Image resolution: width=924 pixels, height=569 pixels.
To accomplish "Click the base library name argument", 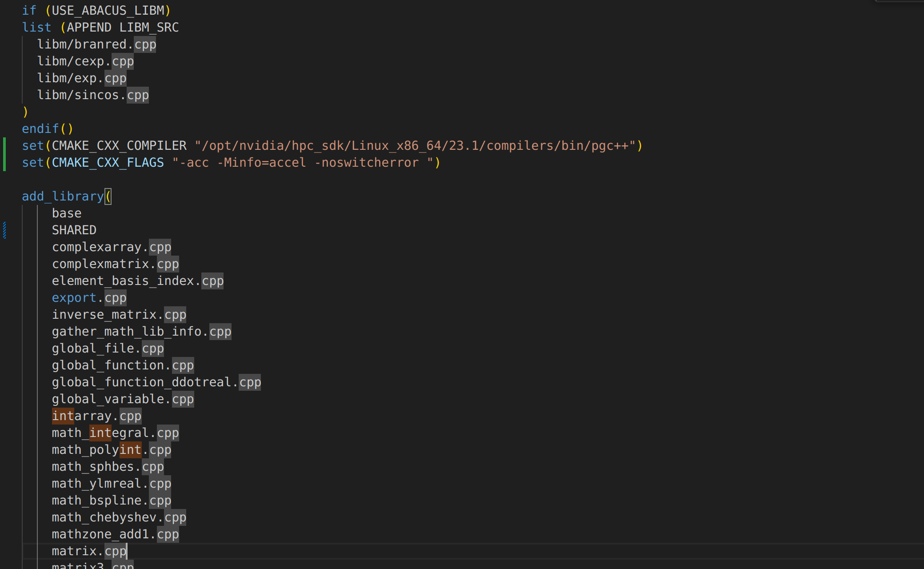I will [x=66, y=213].
